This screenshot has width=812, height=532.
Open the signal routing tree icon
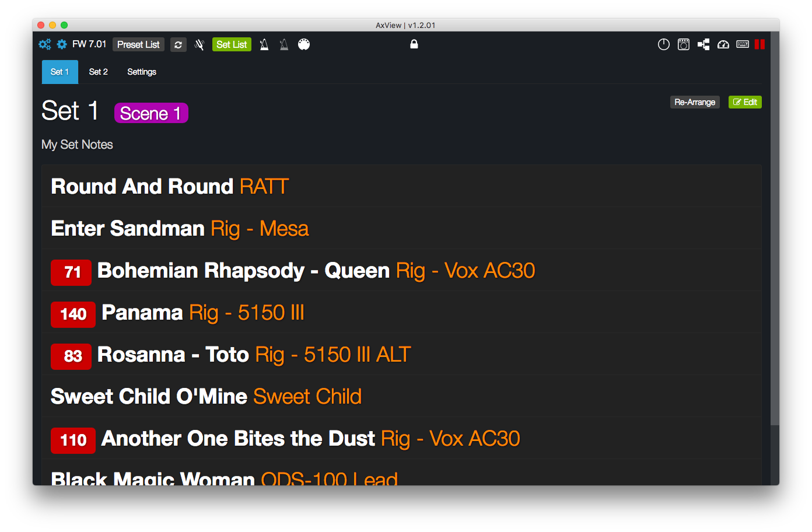click(703, 44)
